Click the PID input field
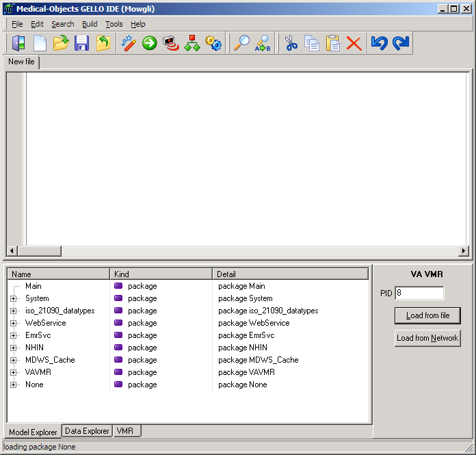 pos(419,293)
